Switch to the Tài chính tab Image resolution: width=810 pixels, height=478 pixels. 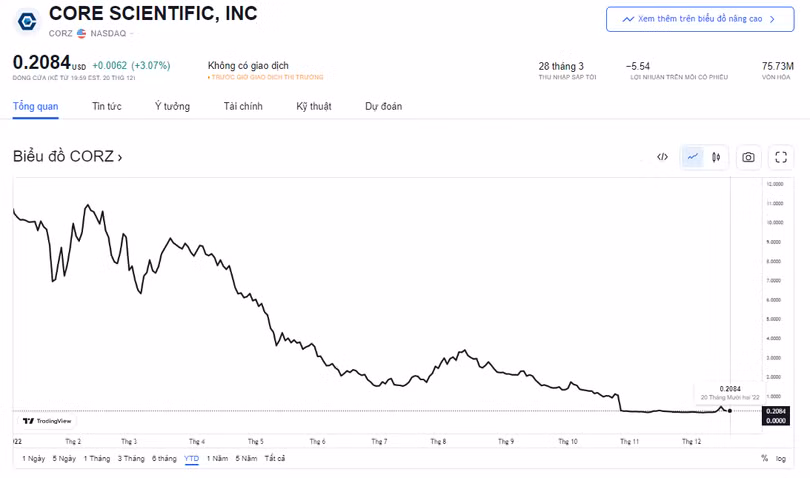point(243,106)
